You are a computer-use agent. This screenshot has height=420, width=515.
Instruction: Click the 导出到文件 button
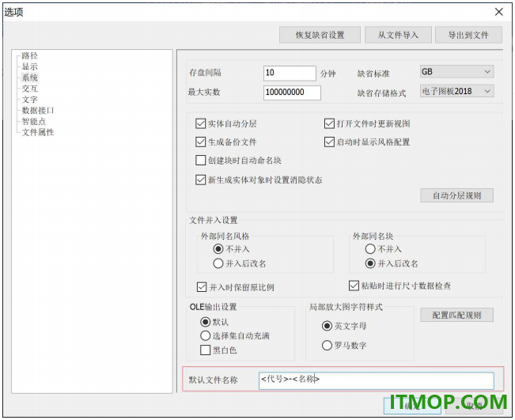468,35
